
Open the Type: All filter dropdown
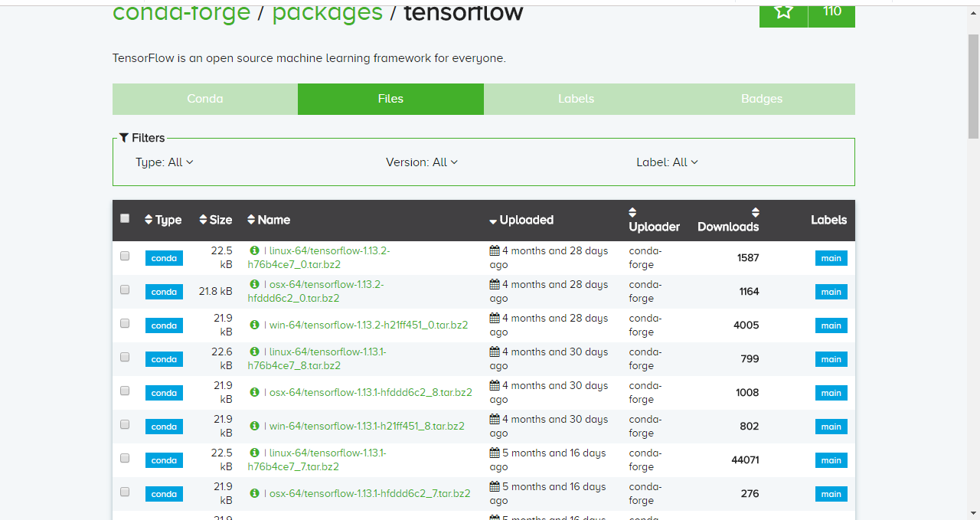point(165,162)
